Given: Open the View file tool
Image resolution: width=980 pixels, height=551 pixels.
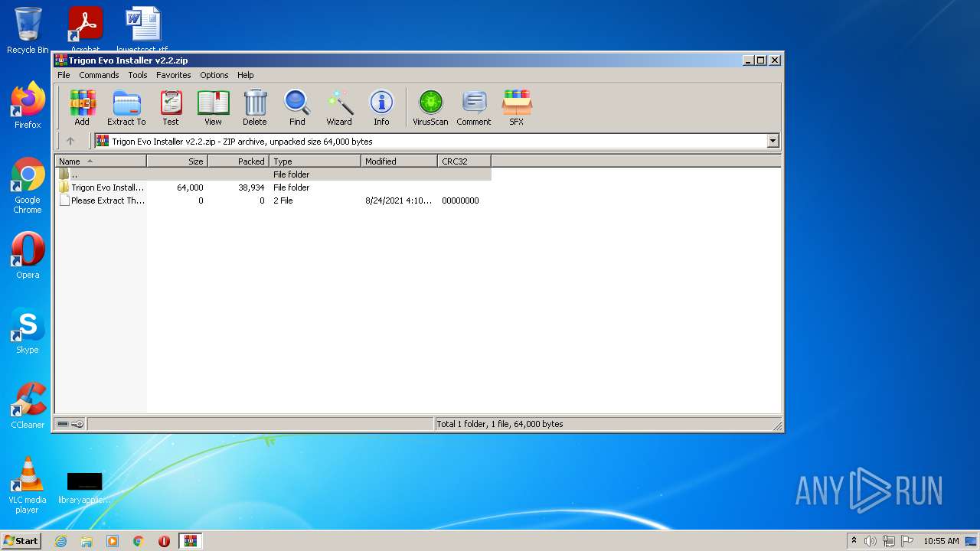Looking at the screenshot, I should (x=213, y=108).
